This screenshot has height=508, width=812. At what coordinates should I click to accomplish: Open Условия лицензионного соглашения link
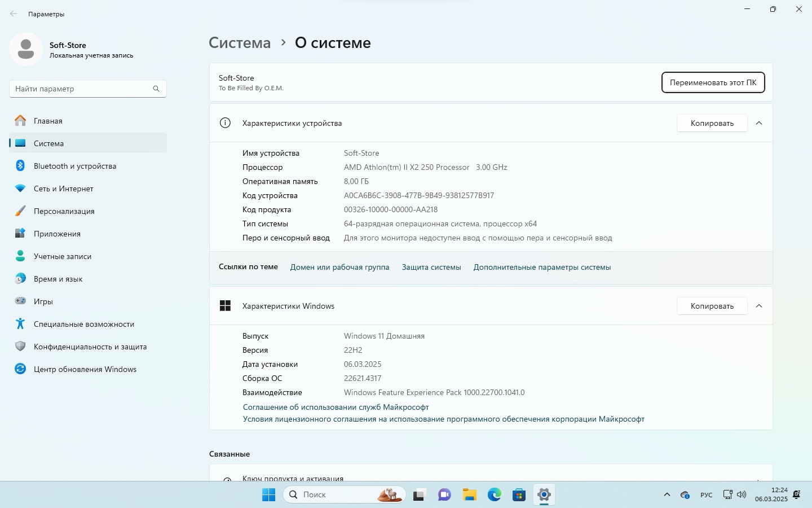(443, 419)
